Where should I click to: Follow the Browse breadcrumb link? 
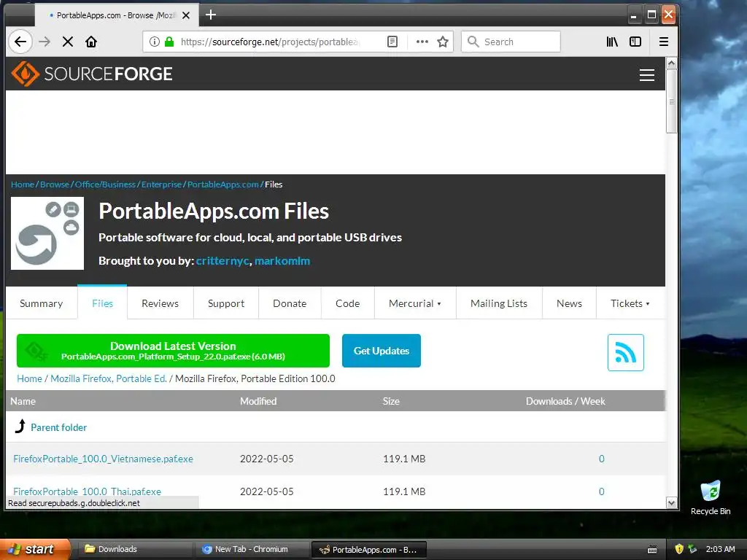pyautogui.click(x=54, y=184)
